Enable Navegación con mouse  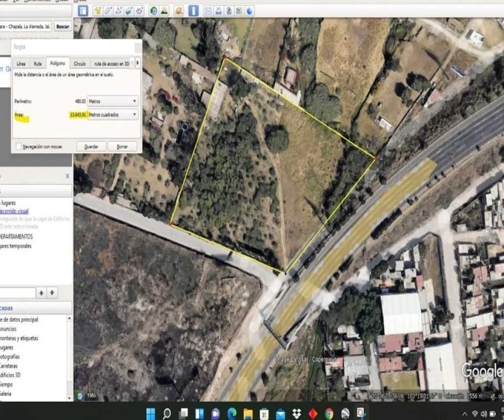click(18, 147)
